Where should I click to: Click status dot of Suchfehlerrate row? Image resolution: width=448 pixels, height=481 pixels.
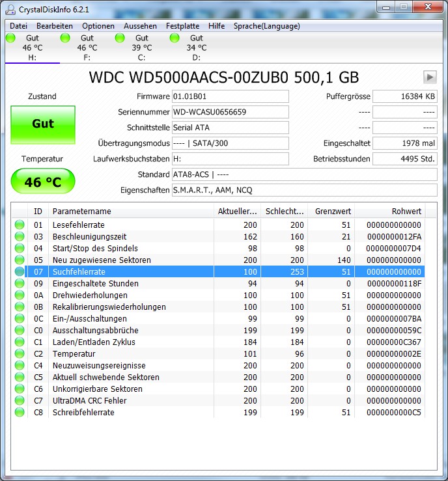20,271
